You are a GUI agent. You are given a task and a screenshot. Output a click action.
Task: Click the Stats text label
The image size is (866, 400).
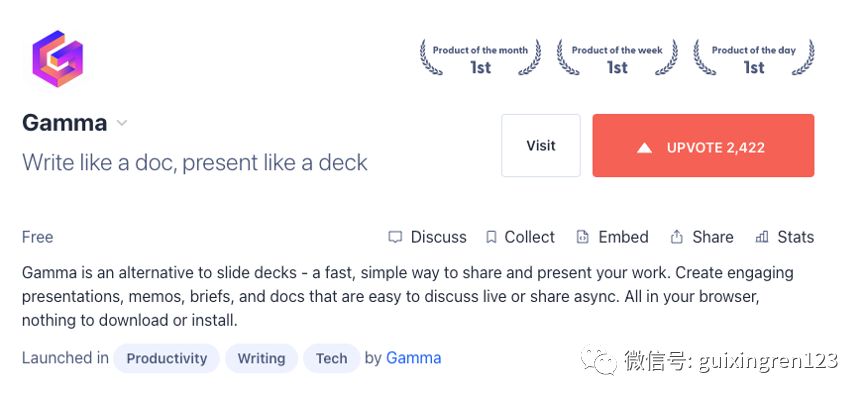click(x=795, y=237)
